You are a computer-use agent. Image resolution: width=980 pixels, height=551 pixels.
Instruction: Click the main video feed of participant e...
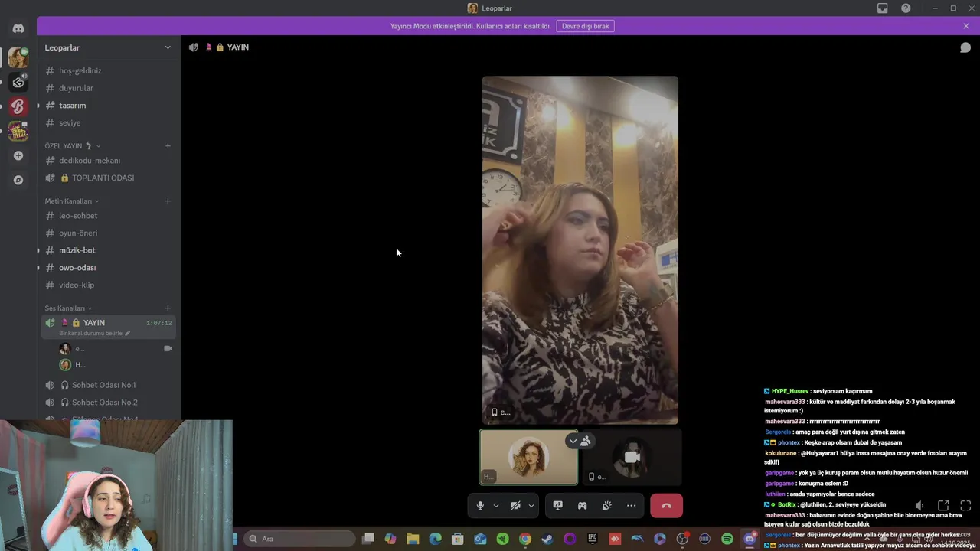click(580, 250)
